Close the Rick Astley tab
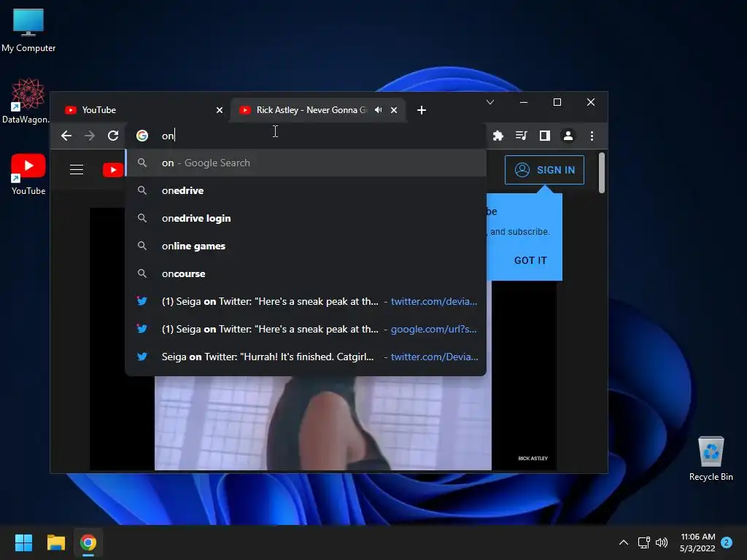Image resolution: width=747 pixels, height=560 pixels. tap(394, 110)
